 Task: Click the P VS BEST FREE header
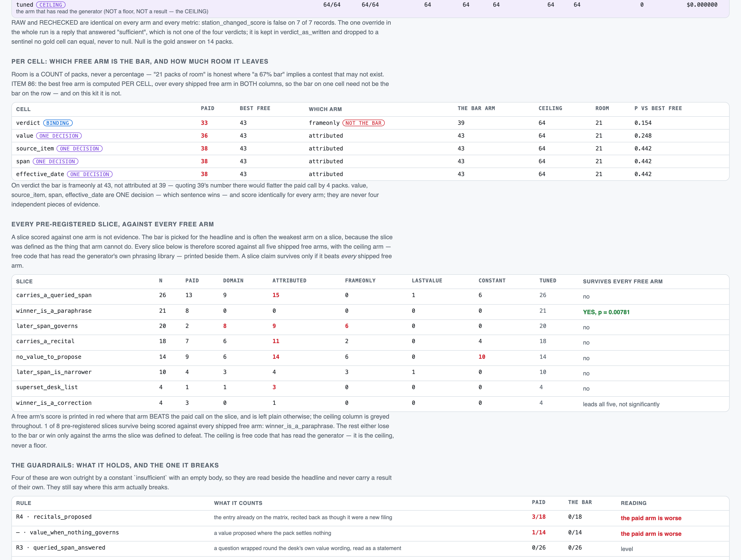658,108
